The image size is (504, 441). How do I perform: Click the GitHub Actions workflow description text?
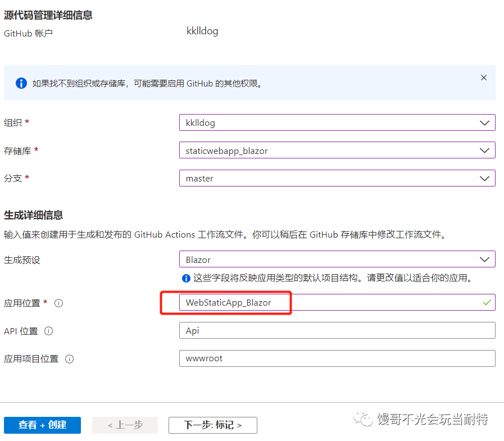(x=226, y=235)
